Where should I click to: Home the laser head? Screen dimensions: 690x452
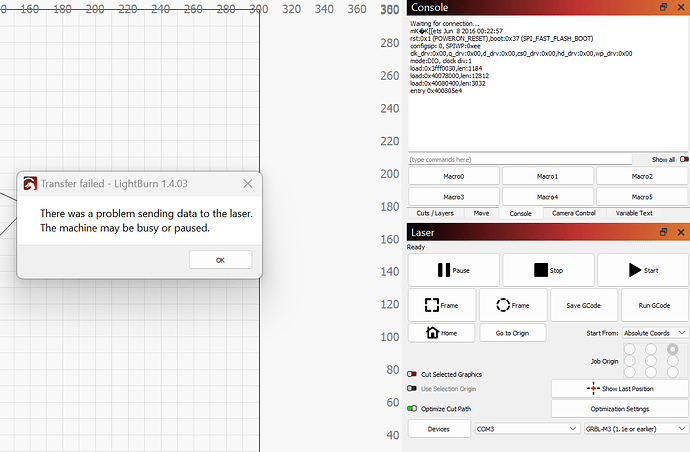pyautogui.click(x=441, y=333)
